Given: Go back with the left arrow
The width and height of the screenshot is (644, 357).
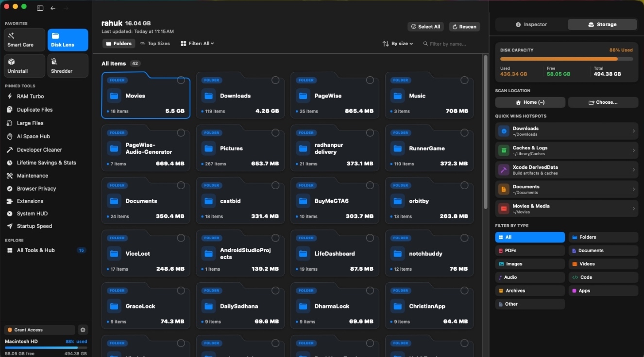Looking at the screenshot, I should tap(52, 8).
